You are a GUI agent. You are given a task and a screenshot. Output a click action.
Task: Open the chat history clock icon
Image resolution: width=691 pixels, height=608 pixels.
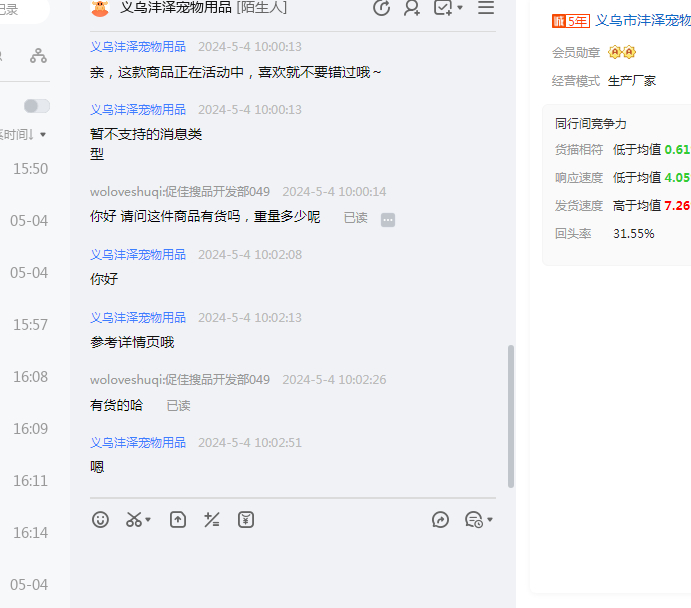pyautogui.click(x=474, y=520)
